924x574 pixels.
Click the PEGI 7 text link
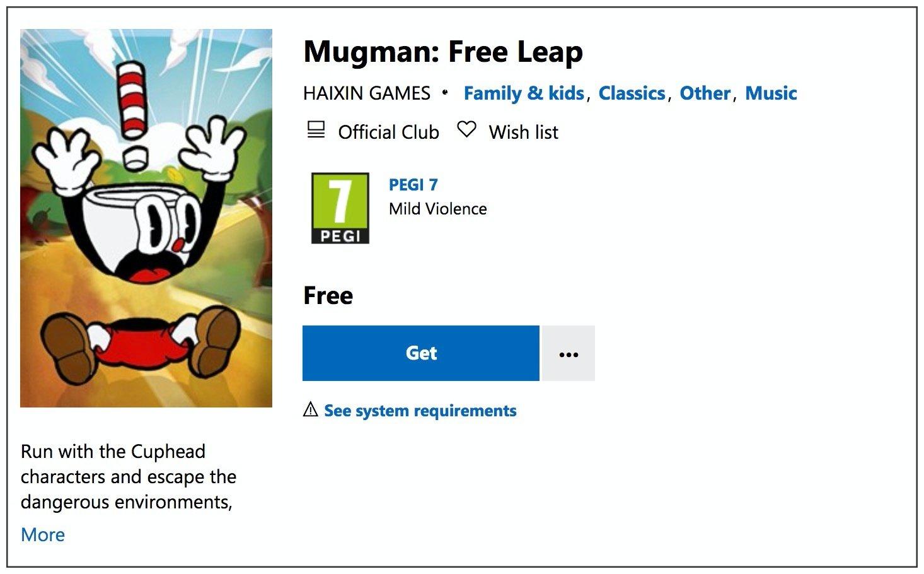pyautogui.click(x=413, y=185)
